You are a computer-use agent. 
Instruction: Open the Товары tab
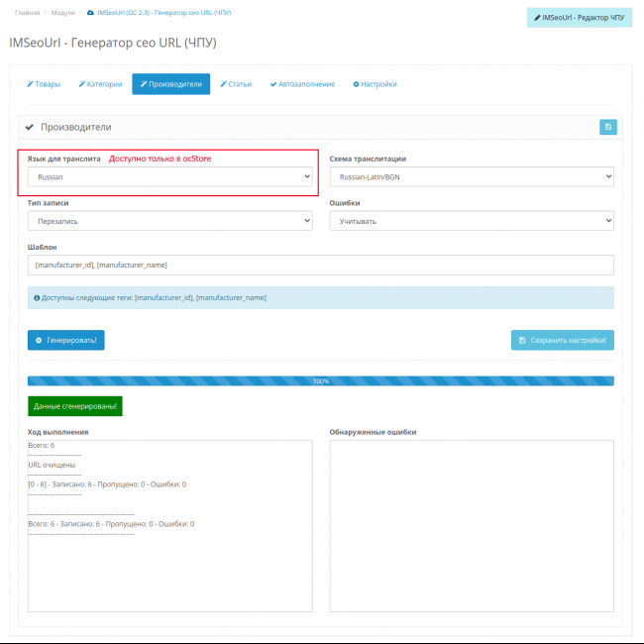(x=44, y=84)
